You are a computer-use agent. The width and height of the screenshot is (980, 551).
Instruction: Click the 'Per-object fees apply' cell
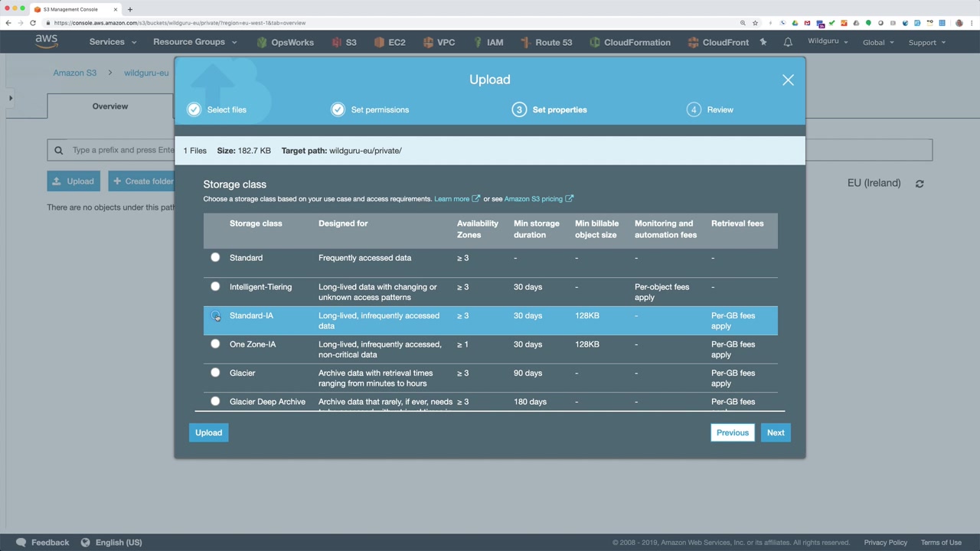(x=661, y=292)
